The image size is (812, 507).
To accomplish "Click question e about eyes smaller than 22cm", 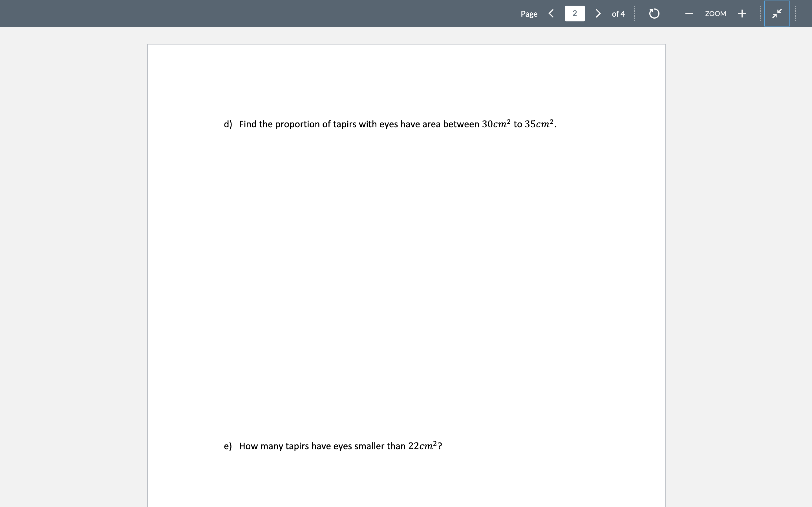I will click(333, 446).
